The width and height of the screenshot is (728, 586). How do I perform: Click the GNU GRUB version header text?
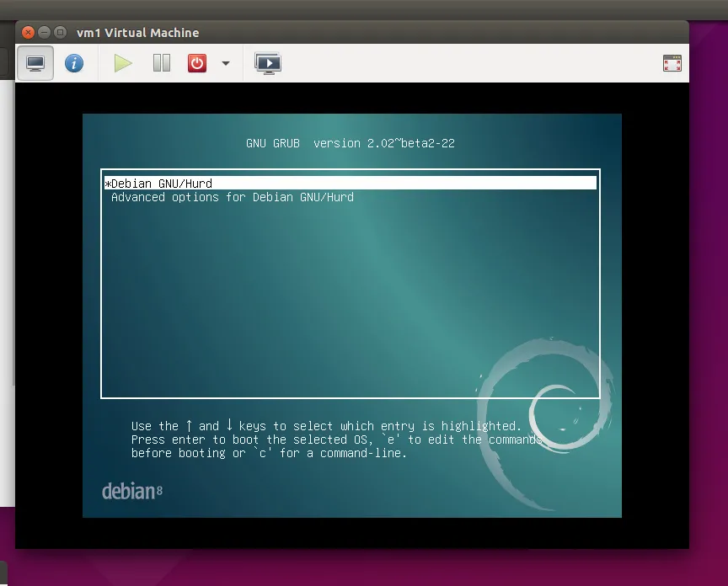351,143
